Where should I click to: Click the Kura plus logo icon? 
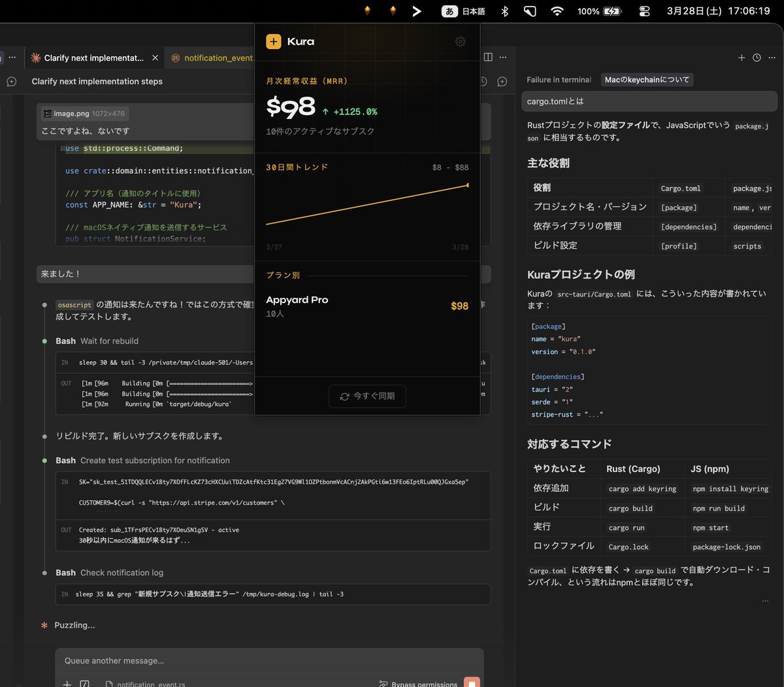point(274,42)
